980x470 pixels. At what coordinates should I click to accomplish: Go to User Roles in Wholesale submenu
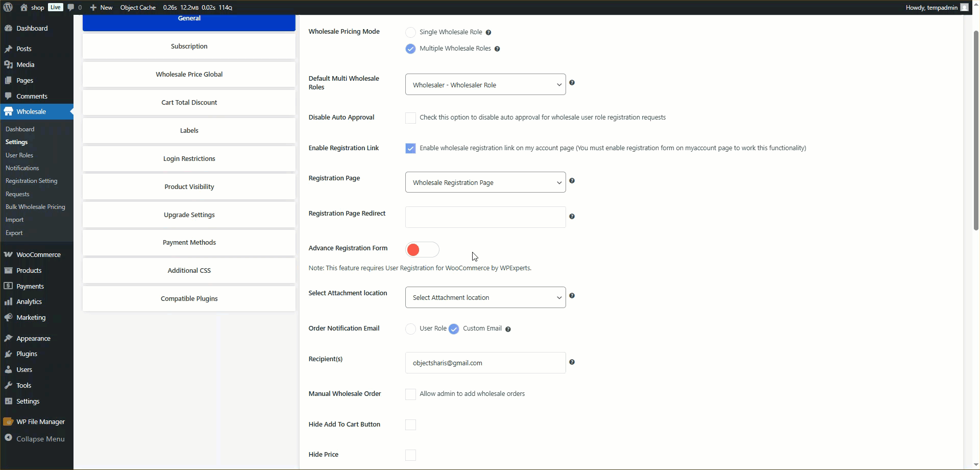pos(19,155)
